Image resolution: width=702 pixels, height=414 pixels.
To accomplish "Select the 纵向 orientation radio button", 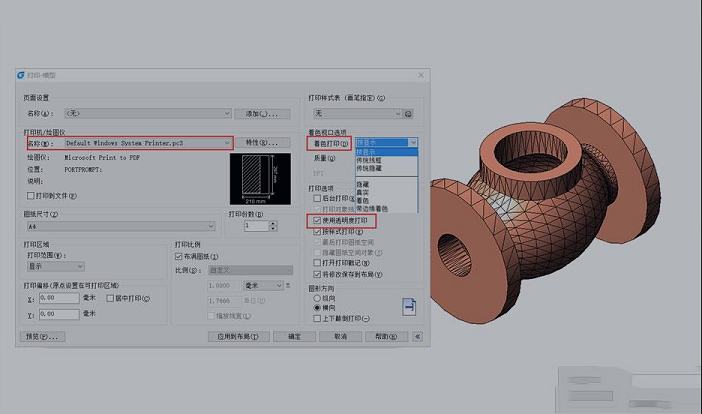I will coord(318,298).
